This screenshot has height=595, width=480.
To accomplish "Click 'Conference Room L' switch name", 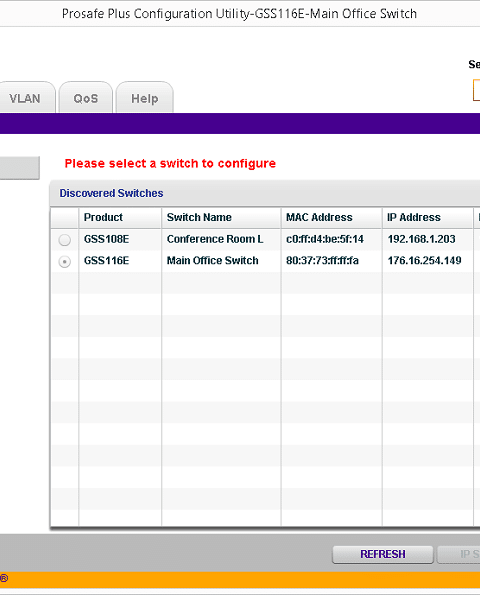I will 215,239.
